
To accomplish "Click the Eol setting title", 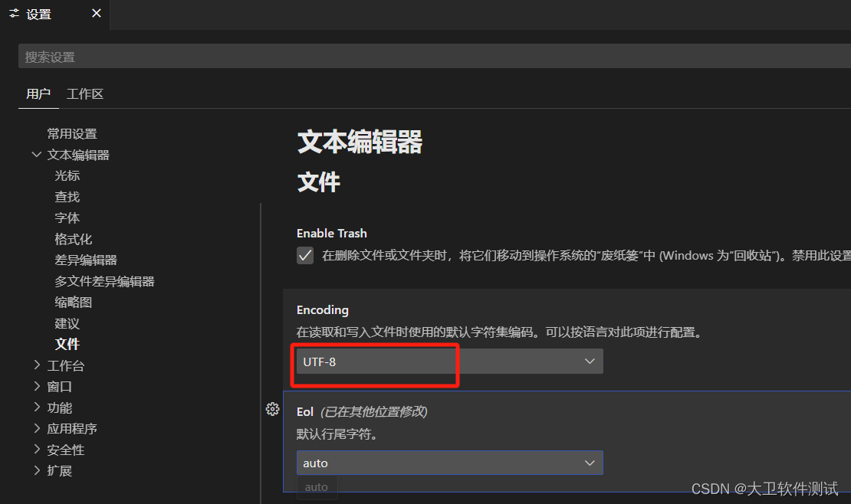I will [x=305, y=412].
